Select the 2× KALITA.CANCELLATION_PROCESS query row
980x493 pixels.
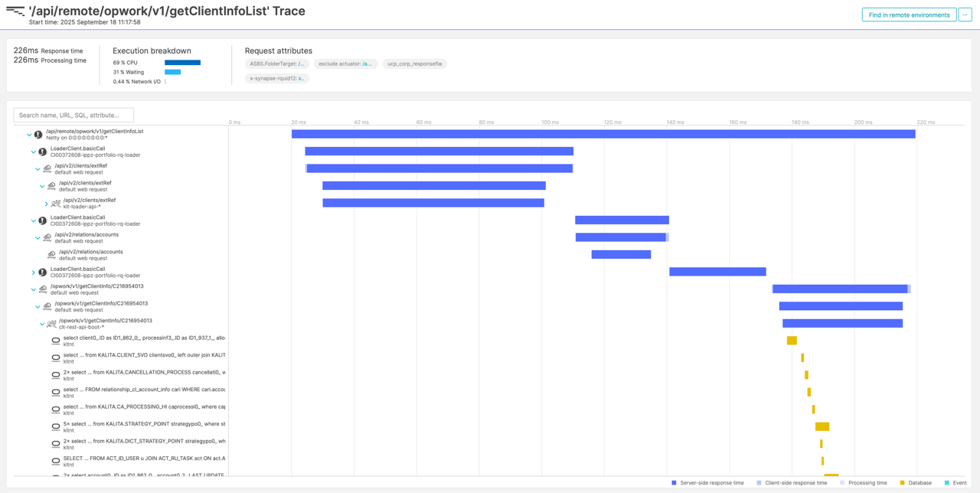pos(144,372)
